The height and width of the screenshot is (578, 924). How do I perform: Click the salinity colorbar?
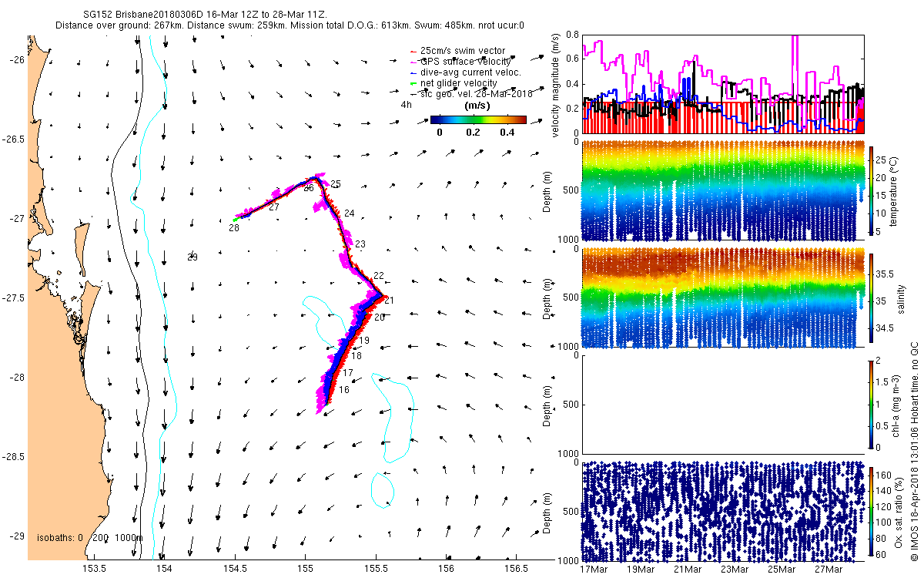pyautogui.click(x=872, y=297)
